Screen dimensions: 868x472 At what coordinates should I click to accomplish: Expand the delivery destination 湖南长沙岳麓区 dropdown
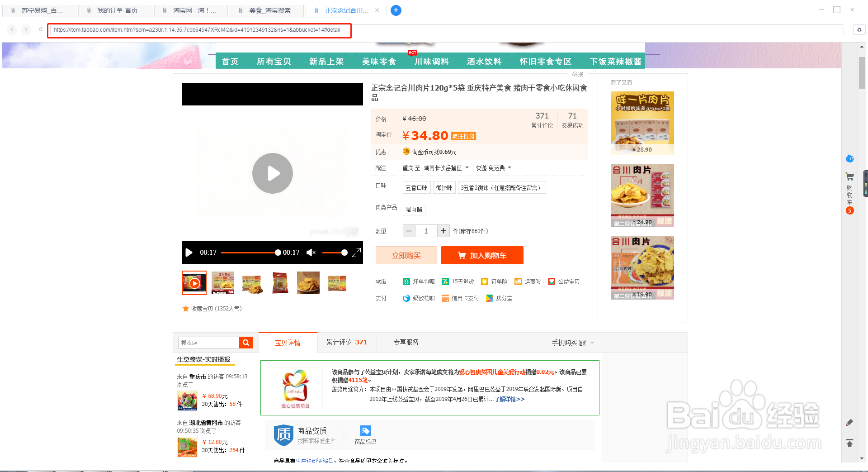pos(446,168)
